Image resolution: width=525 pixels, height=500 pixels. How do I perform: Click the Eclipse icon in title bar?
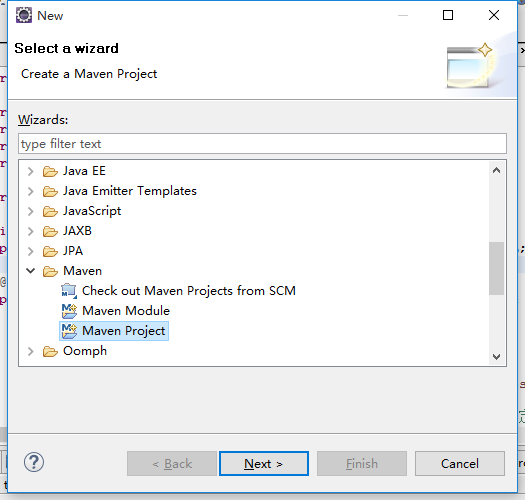coord(24,15)
